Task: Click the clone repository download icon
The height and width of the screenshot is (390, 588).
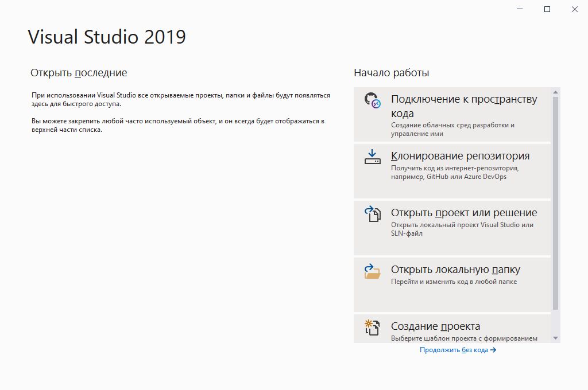Action: pyautogui.click(x=372, y=157)
